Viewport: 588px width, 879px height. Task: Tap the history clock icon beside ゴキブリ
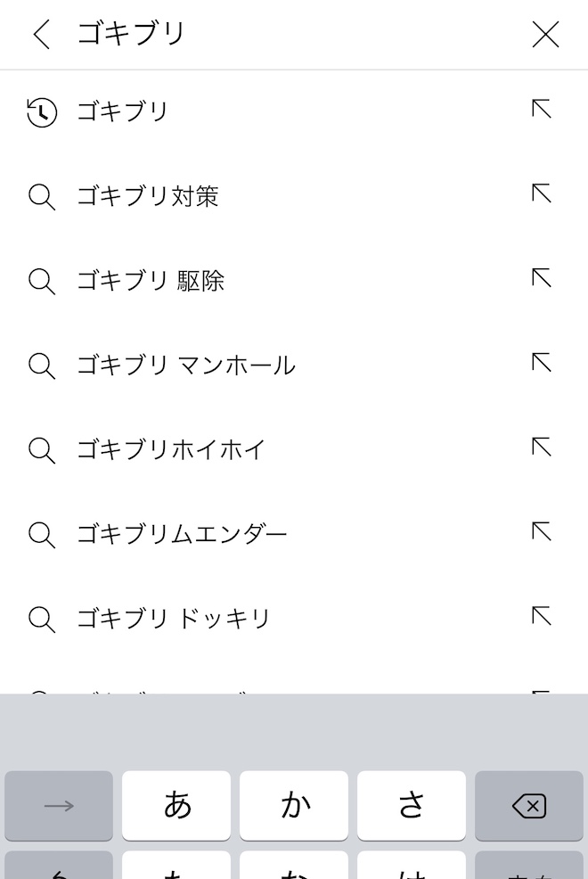pyautogui.click(x=42, y=112)
